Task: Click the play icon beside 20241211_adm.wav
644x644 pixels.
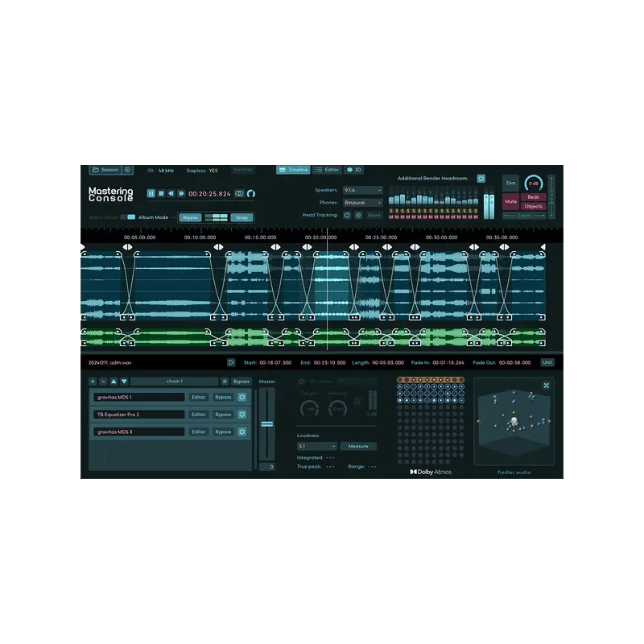Action: (231, 362)
